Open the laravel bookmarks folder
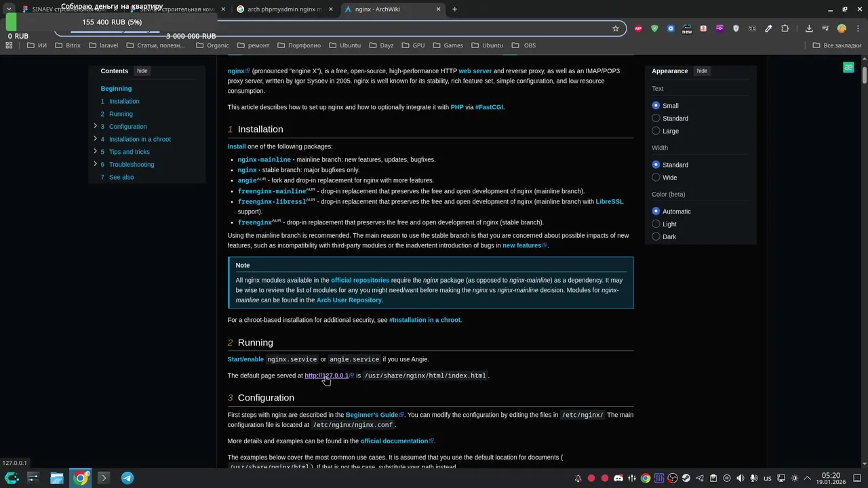 pyautogui.click(x=103, y=45)
